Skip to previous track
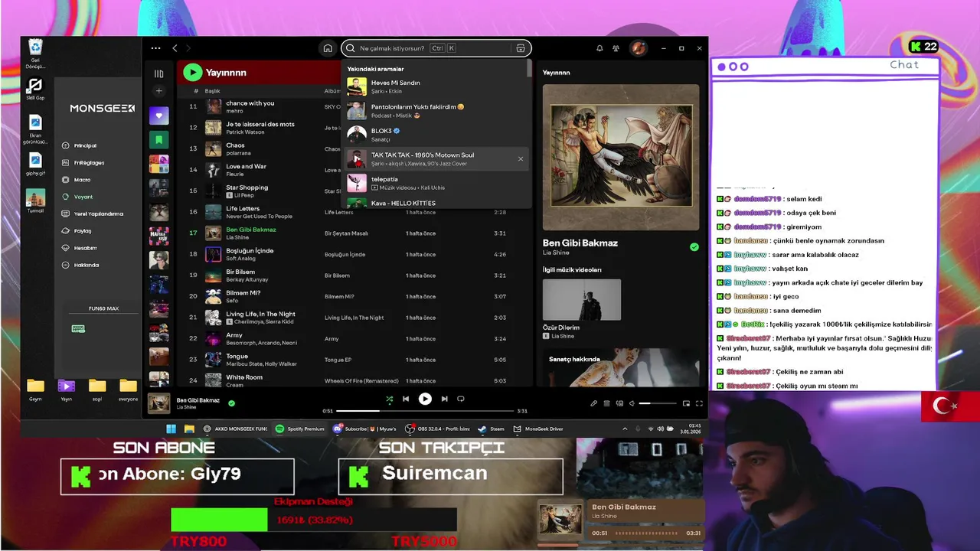 coord(406,399)
